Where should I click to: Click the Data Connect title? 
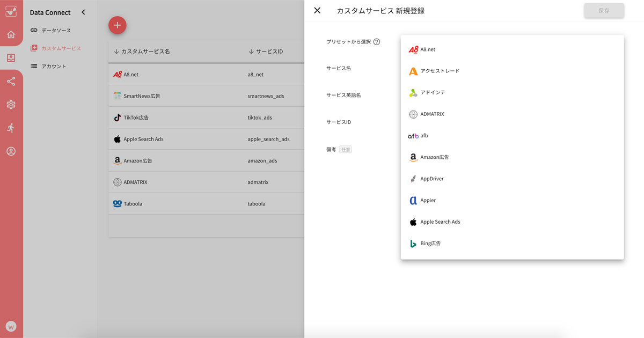coord(50,12)
